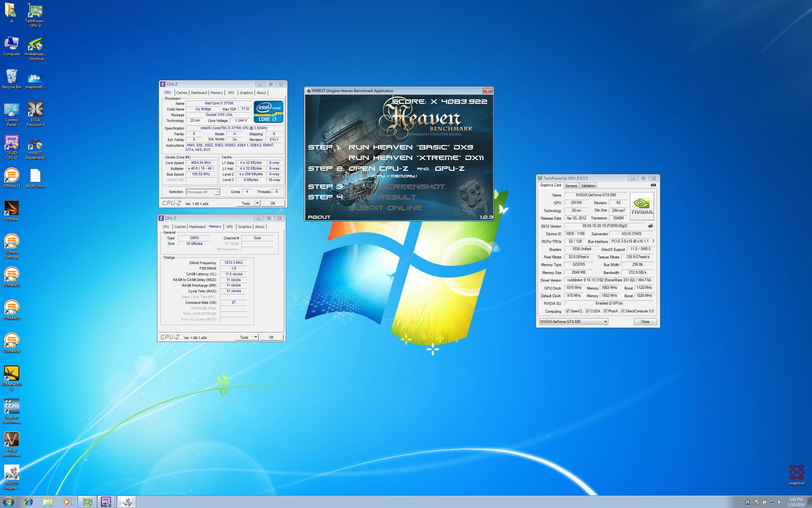The width and height of the screenshot is (812, 508).
Task: Click Run Heaven "Xtreme" DX11
Action: [416, 157]
